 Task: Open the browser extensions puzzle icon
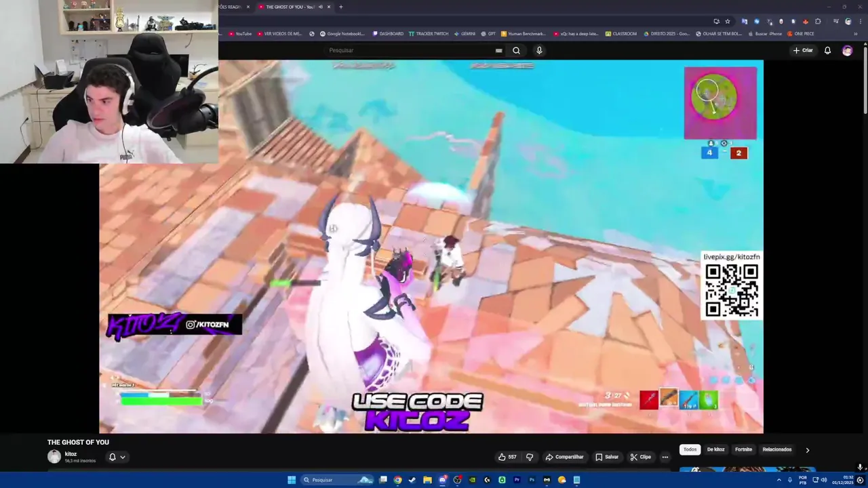point(818,21)
